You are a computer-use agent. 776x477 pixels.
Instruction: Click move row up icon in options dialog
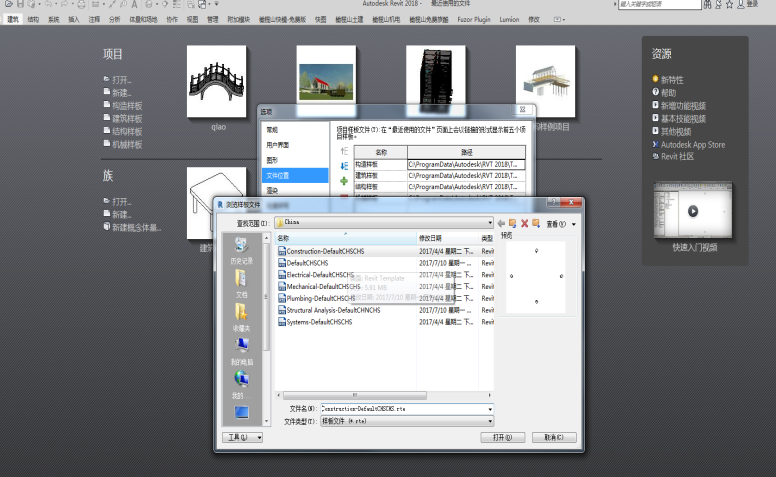(x=344, y=151)
